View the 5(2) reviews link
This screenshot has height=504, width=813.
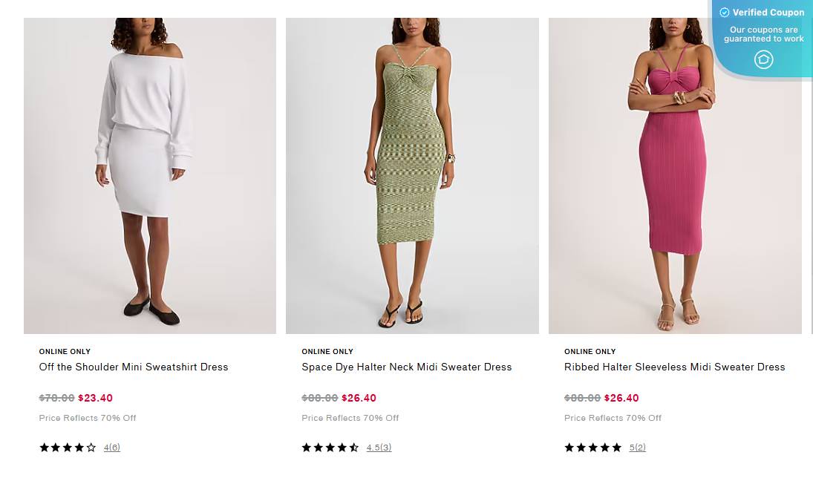point(638,448)
